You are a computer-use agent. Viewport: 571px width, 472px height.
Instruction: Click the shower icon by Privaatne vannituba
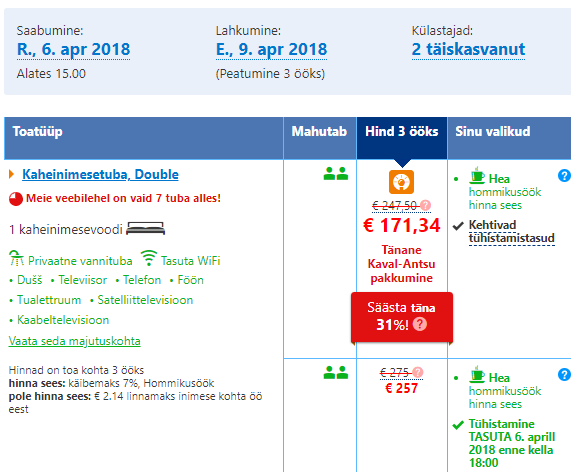16,258
